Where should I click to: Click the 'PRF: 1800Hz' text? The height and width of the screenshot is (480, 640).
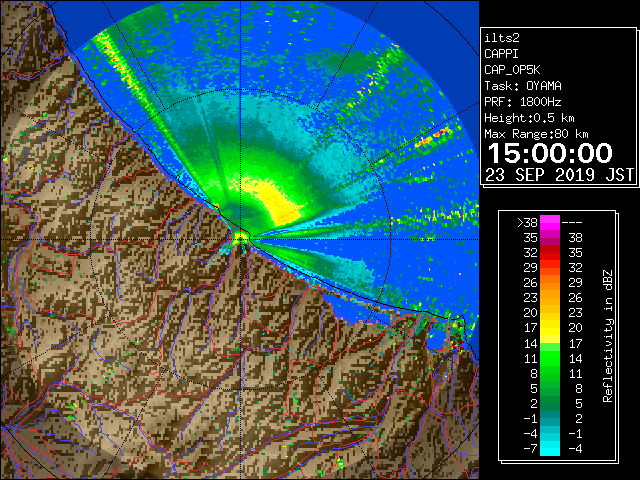pos(523,102)
